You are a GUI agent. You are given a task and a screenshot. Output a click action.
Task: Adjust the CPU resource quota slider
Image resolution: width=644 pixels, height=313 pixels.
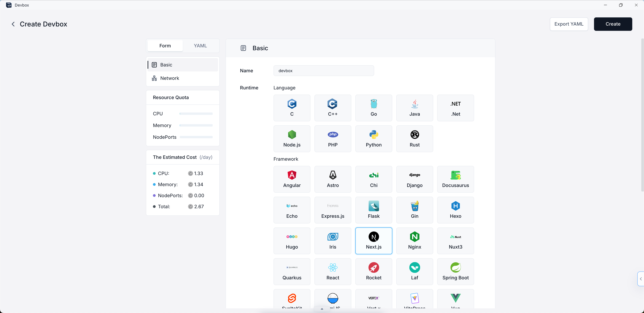[x=196, y=114]
